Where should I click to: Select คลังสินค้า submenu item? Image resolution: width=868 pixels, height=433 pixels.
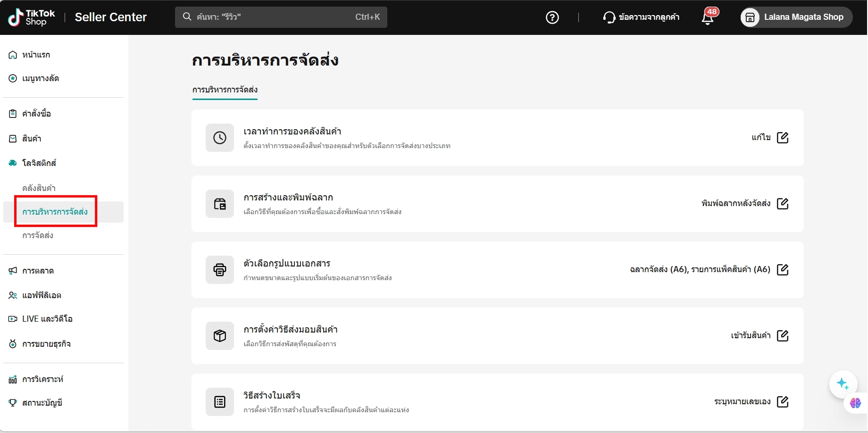click(39, 188)
